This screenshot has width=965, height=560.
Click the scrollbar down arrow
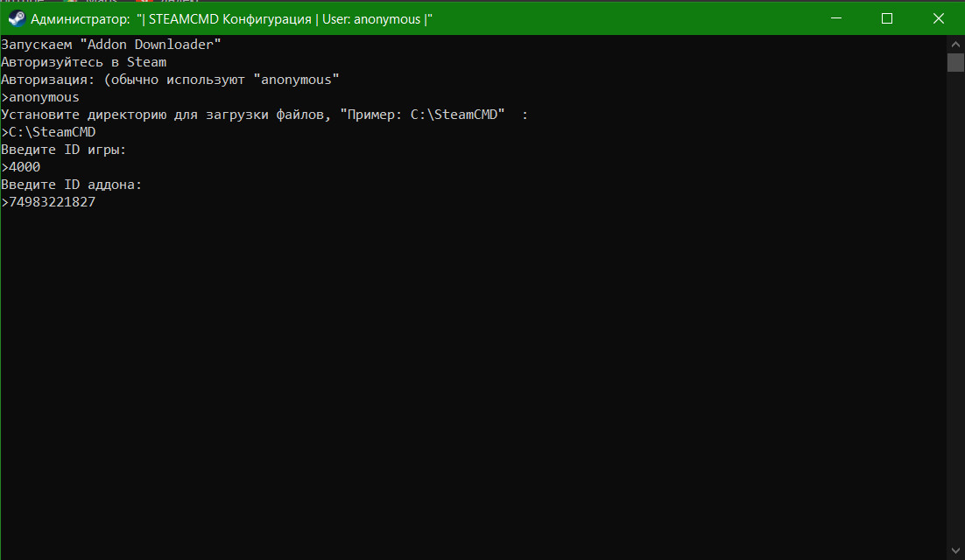click(x=954, y=551)
